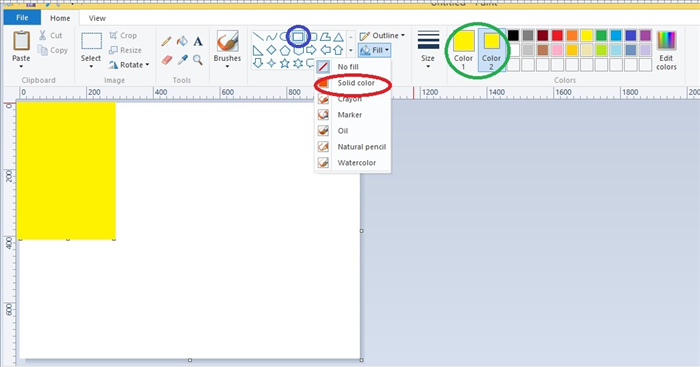Activate the Color 2 background box
Image resolution: width=700 pixels, height=367 pixels.
pyautogui.click(x=492, y=50)
